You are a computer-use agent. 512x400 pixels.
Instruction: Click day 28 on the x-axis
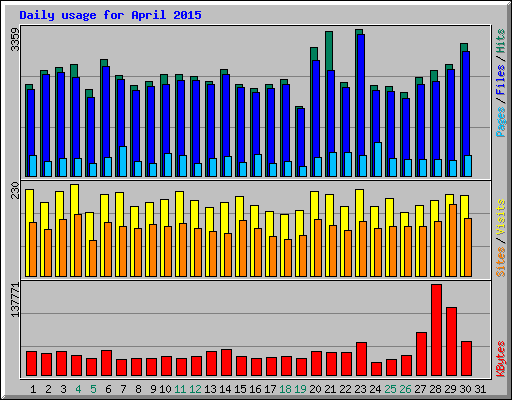point(435,389)
